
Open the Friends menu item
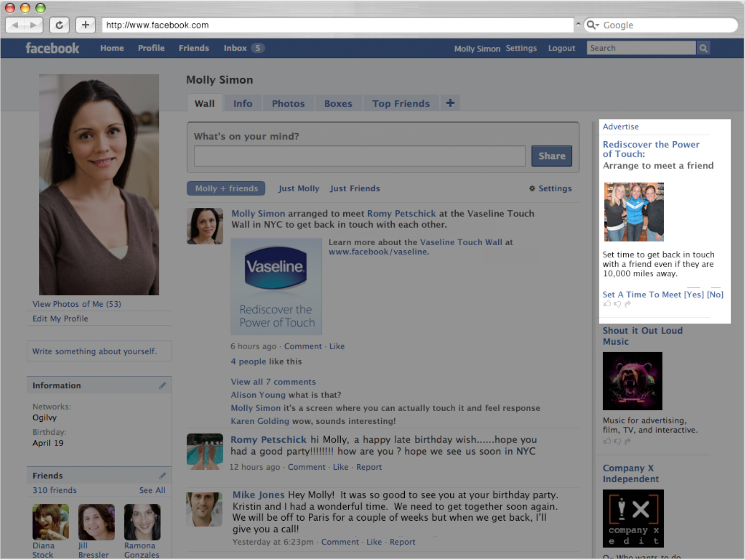point(194,48)
